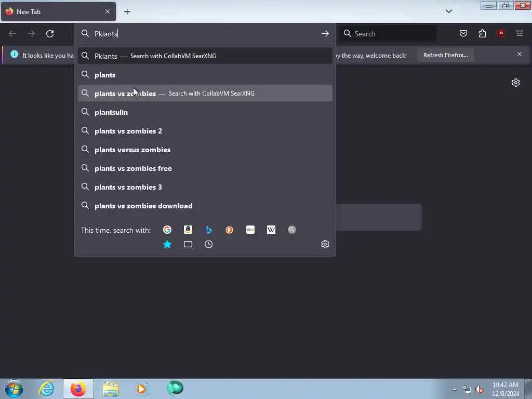The image size is (532, 399).
Task: Dismiss the welcome back notification bar
Action: tap(520, 54)
